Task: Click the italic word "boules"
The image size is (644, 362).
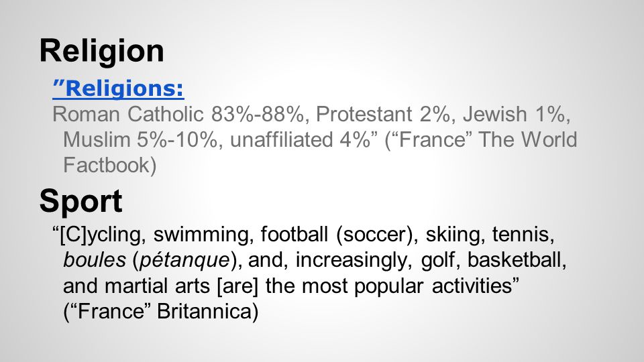Action: (95, 260)
